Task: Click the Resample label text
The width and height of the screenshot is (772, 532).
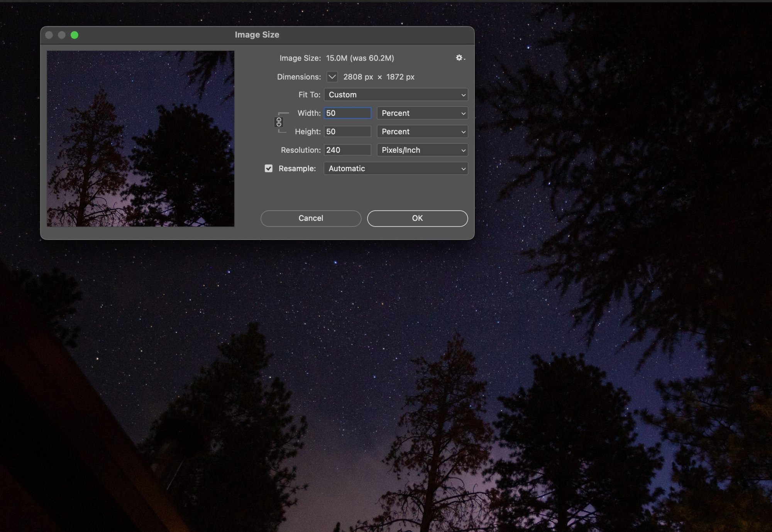Action: (x=297, y=169)
